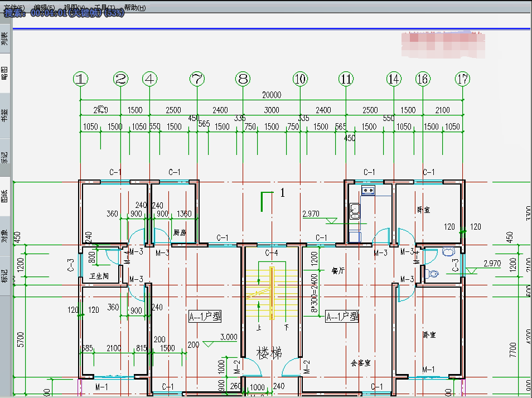
Task: Open the 编辑(E) menu
Action: (44, 7)
